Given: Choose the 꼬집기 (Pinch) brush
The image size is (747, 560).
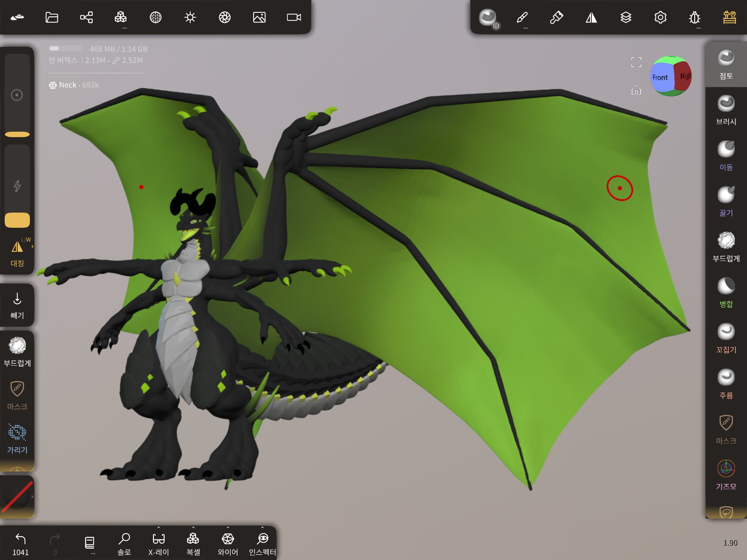Looking at the screenshot, I should pos(726,338).
